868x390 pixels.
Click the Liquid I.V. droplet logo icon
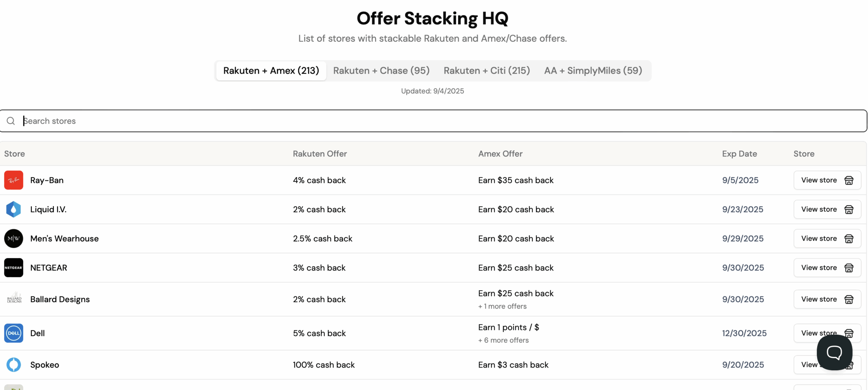click(x=14, y=209)
